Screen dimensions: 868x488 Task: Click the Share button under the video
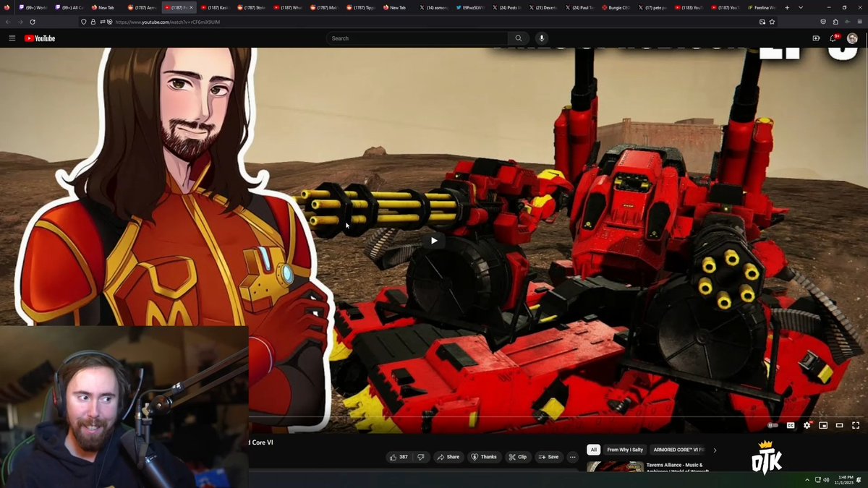tap(448, 457)
